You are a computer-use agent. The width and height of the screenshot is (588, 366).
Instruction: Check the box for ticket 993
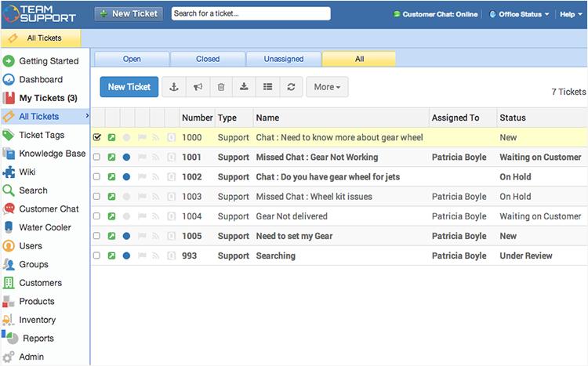tap(97, 255)
